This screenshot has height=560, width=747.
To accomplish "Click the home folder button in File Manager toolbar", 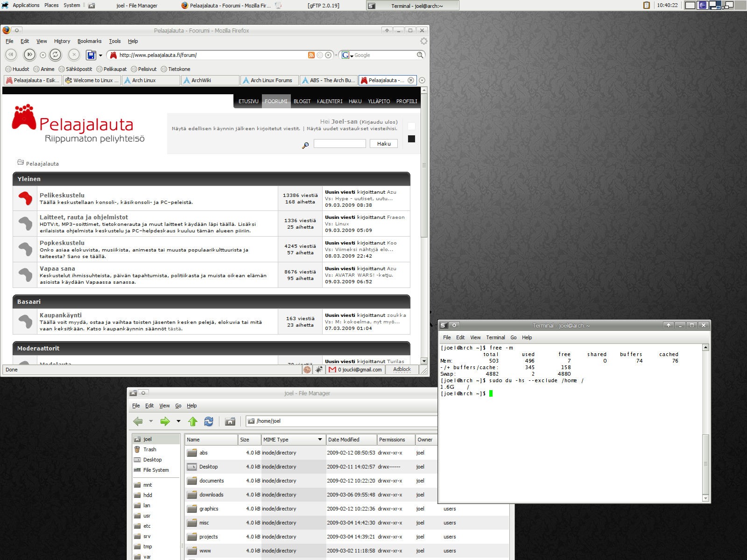I will pyautogui.click(x=230, y=421).
